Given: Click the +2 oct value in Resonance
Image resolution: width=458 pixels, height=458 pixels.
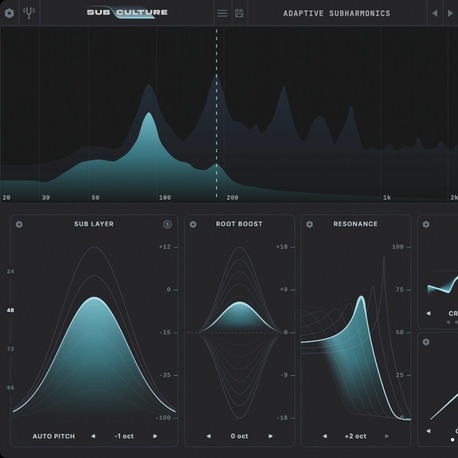Looking at the screenshot, I should point(355,436).
